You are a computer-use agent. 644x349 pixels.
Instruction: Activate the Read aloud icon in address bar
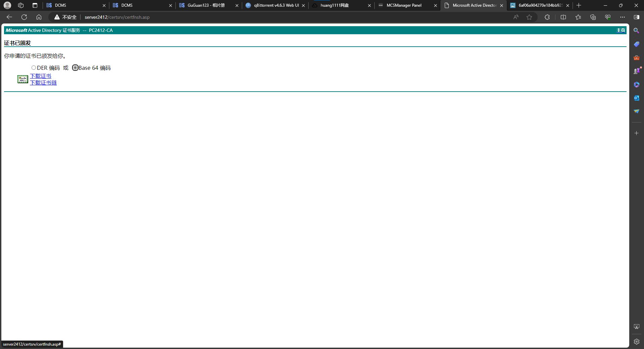(516, 17)
